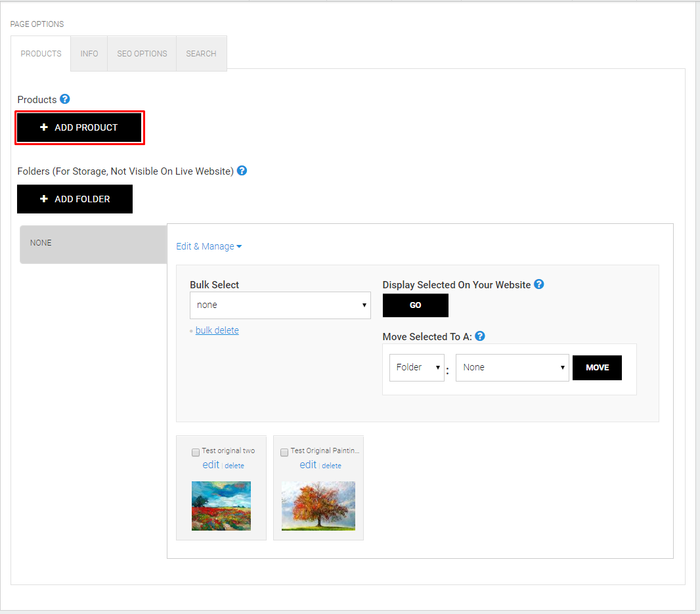Click the autumn tree painting thumbnail
The image size is (700, 614).
(318, 506)
